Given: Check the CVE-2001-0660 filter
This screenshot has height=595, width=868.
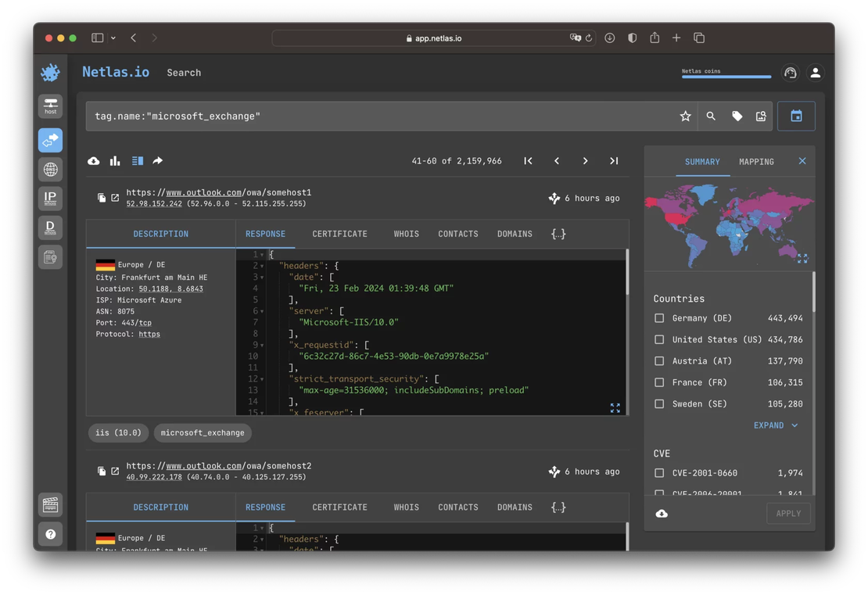Looking at the screenshot, I should pyautogui.click(x=659, y=472).
